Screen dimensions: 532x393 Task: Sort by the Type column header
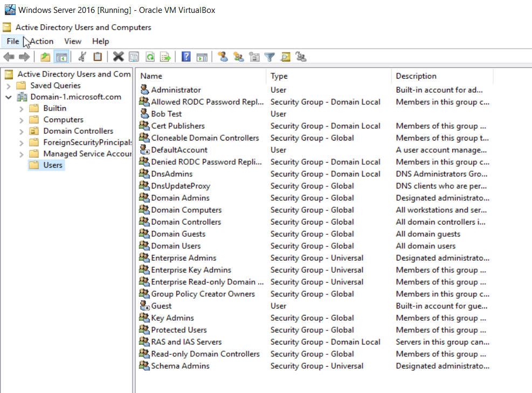(x=329, y=76)
